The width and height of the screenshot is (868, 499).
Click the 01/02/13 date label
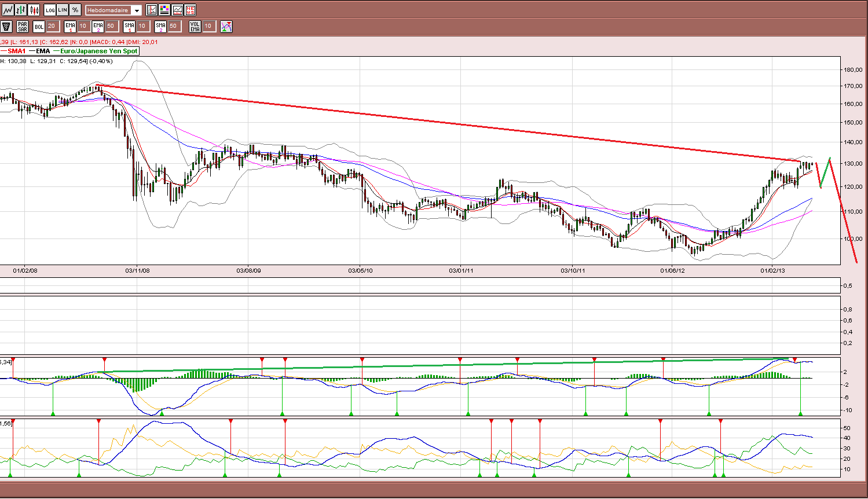coord(773,270)
